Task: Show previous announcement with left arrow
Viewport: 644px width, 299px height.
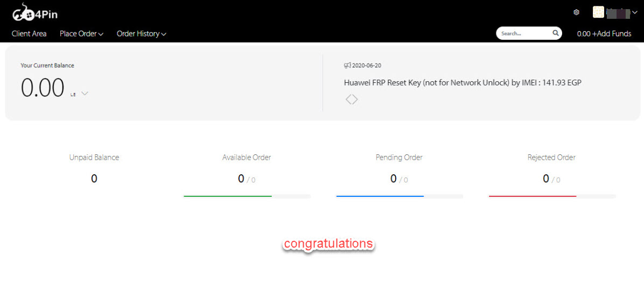Action: point(348,99)
